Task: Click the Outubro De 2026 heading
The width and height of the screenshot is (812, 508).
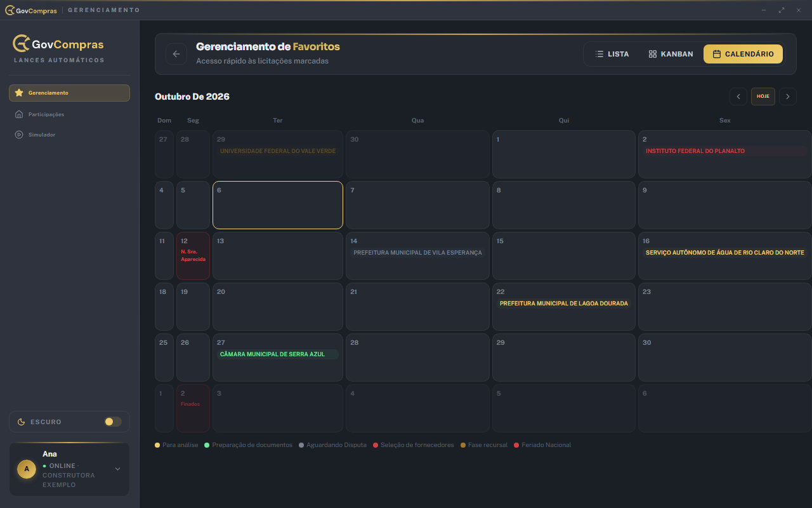Action: 192,97
